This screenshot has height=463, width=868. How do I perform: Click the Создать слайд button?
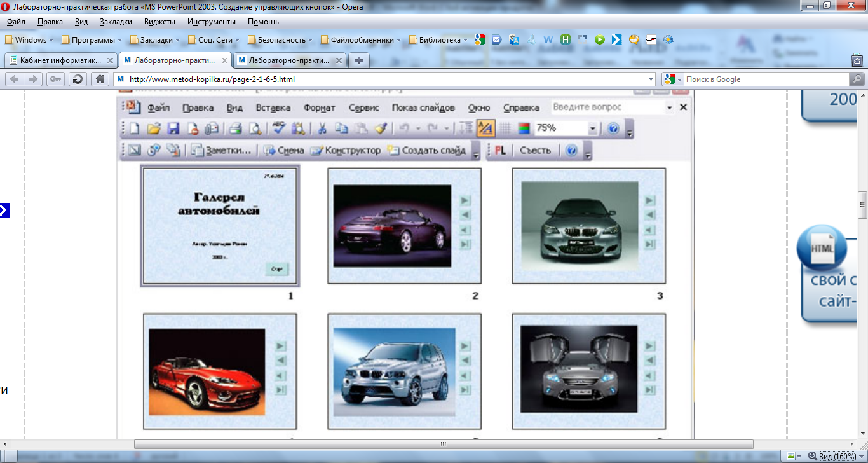426,151
